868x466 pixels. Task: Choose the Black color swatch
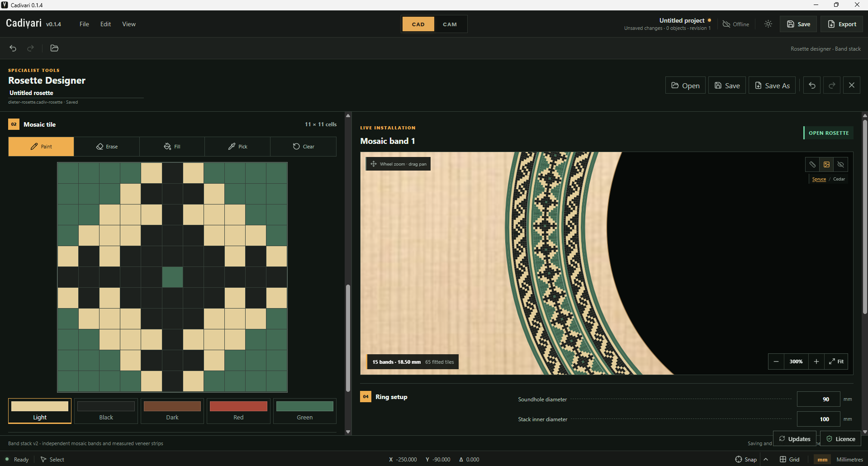(x=106, y=411)
